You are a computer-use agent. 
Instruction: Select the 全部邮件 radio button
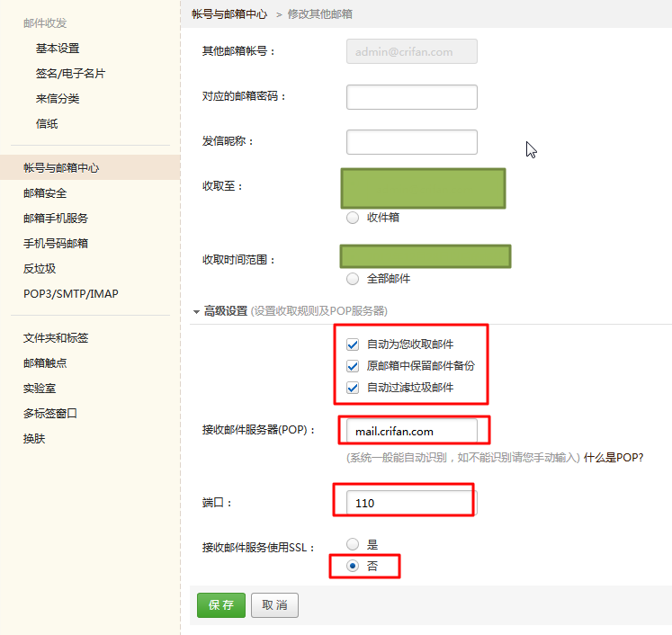(353, 279)
